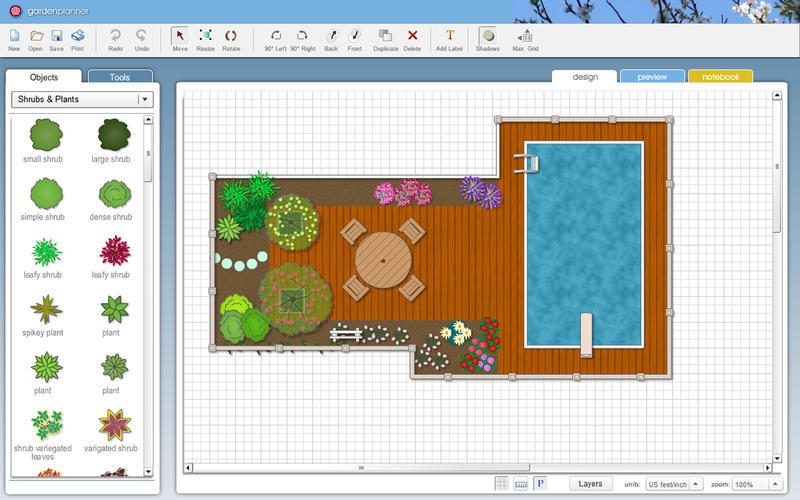Duplicate the selected object
This screenshot has width=800, height=500.
point(386,39)
